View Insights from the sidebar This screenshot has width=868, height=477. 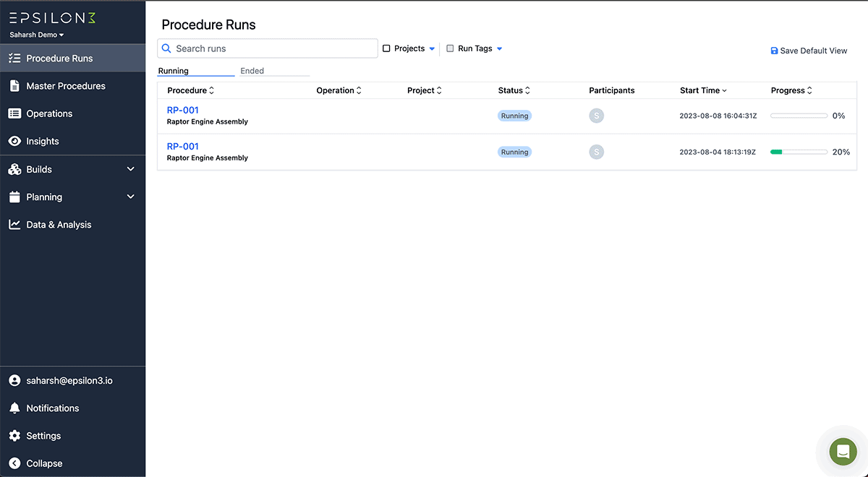[42, 141]
